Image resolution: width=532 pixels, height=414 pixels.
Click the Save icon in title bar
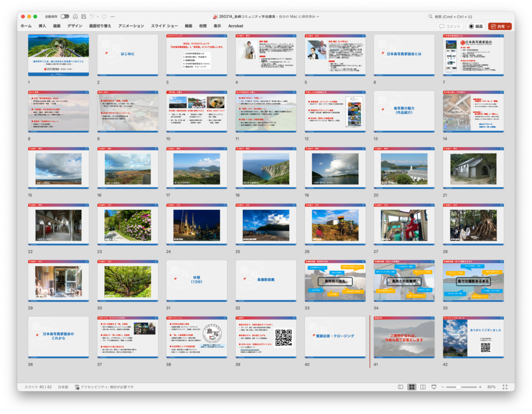pos(84,17)
